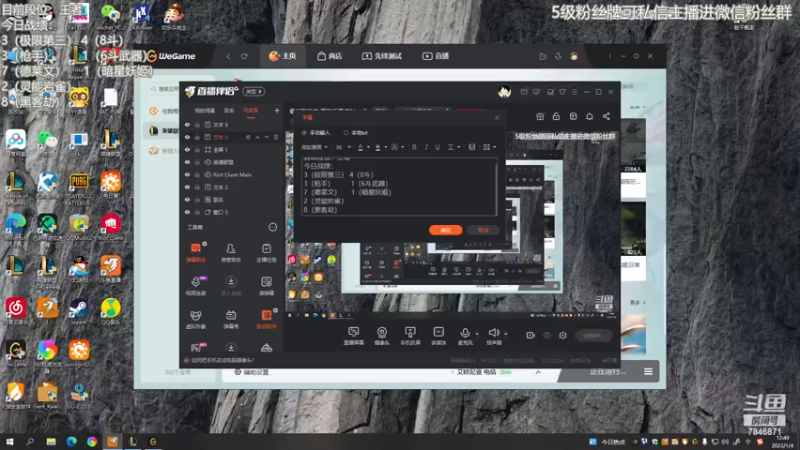Open the font size 36 dropdown
The height and width of the screenshot is (450, 800).
click(343, 147)
